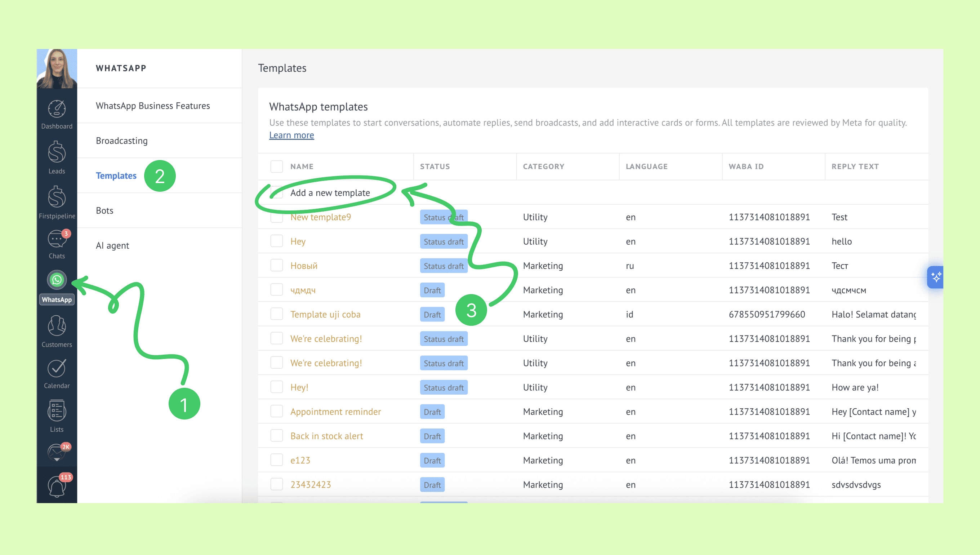Open the AI sparkle assistant button
Viewport: 980px width, 555px height.
pos(935,277)
